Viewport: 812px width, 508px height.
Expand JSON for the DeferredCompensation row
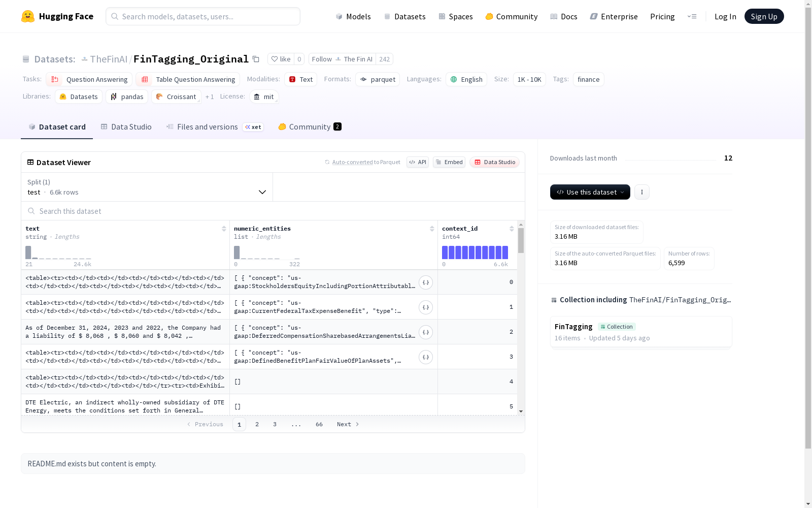(x=426, y=332)
